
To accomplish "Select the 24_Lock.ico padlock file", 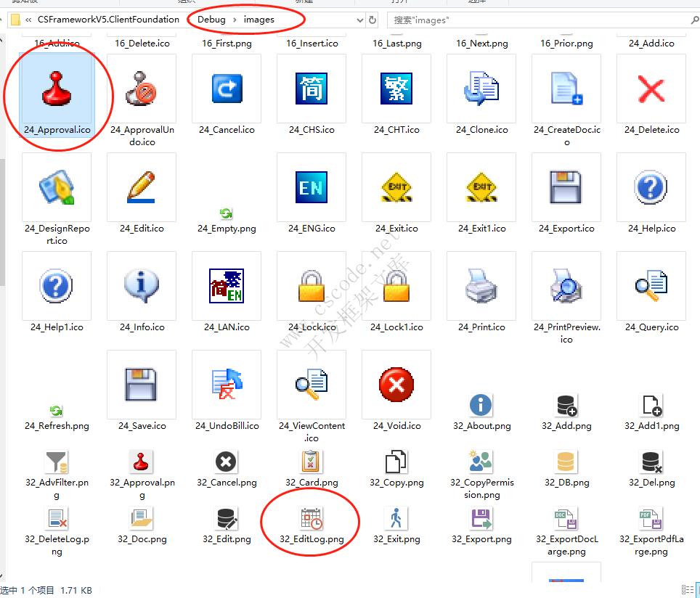I will (312, 288).
